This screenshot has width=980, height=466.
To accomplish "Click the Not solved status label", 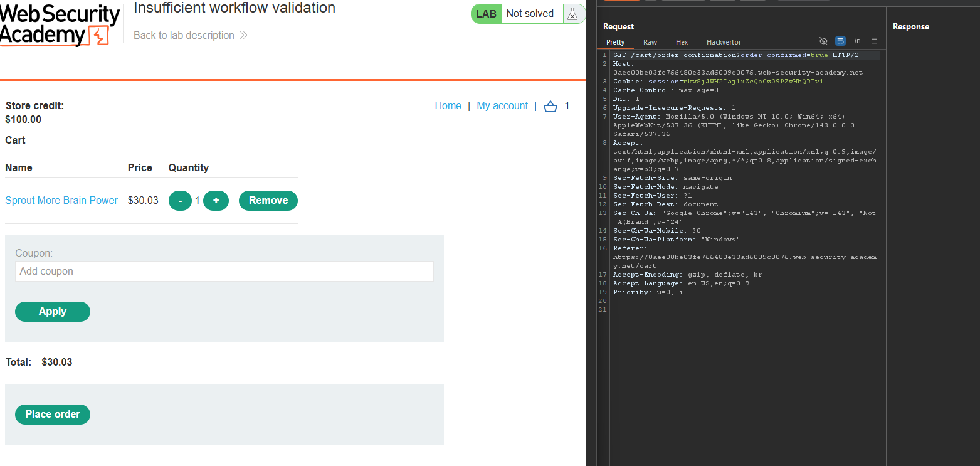I will tap(530, 14).
